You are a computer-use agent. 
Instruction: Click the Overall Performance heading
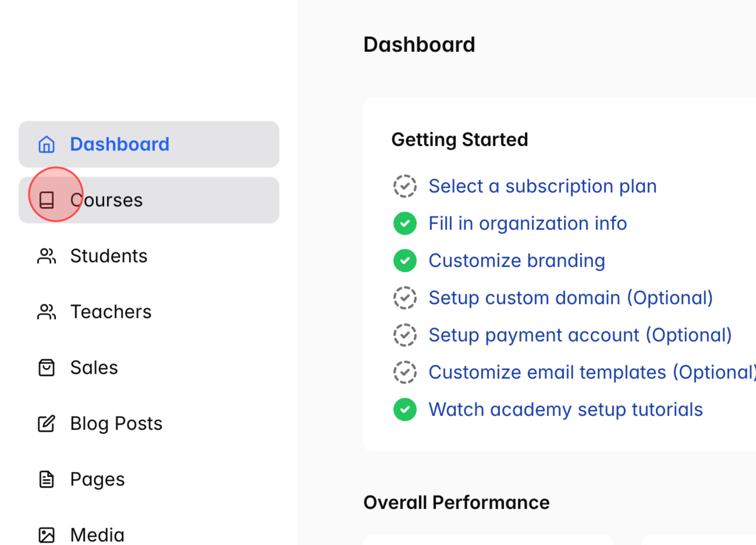click(x=457, y=502)
